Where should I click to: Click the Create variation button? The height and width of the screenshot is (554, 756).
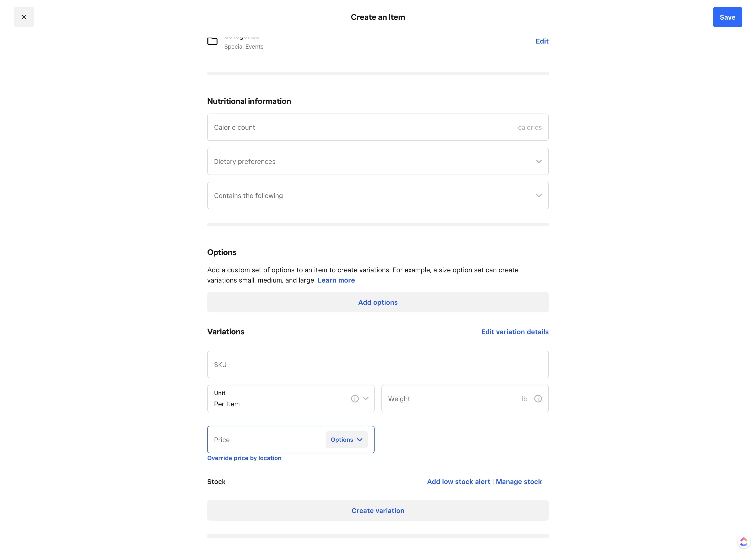(x=378, y=510)
